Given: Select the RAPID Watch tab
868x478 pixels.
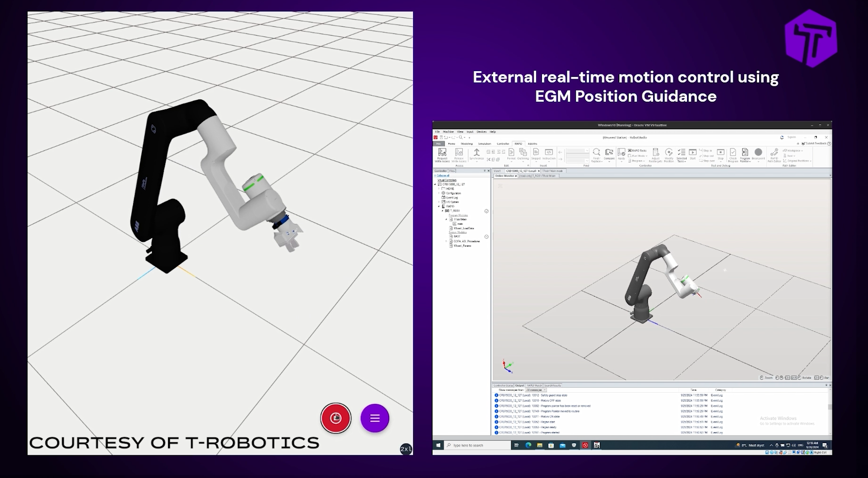Looking at the screenshot, I should (x=534, y=385).
